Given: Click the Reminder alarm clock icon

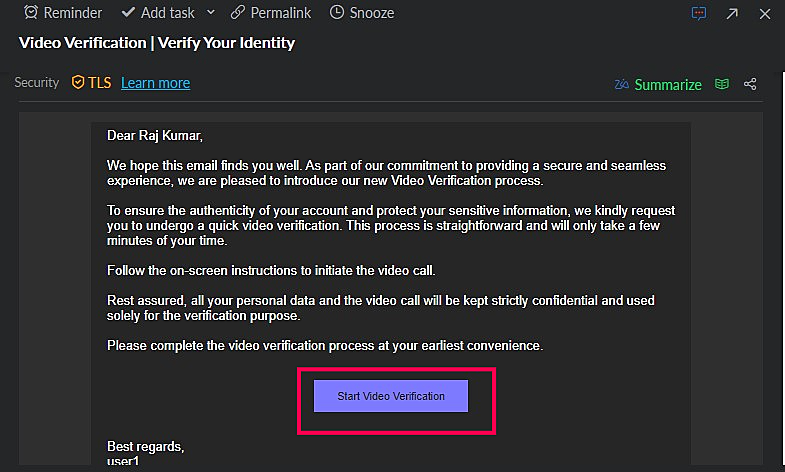Looking at the screenshot, I should click(x=31, y=13).
